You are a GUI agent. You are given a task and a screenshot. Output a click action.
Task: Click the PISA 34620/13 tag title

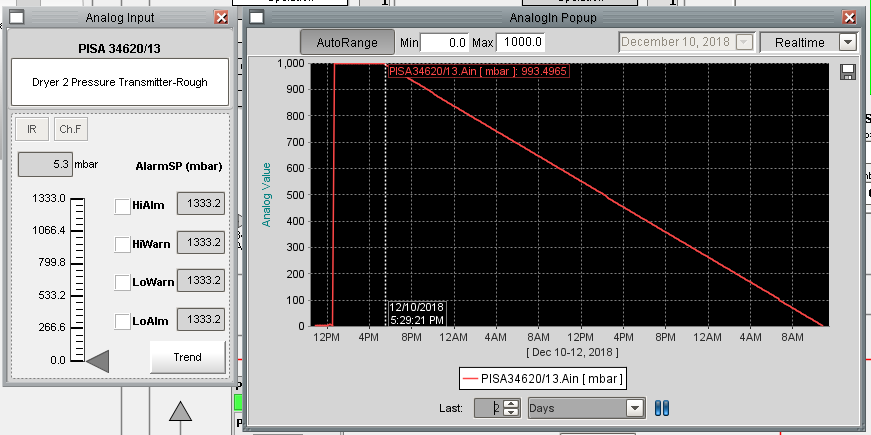click(119, 49)
